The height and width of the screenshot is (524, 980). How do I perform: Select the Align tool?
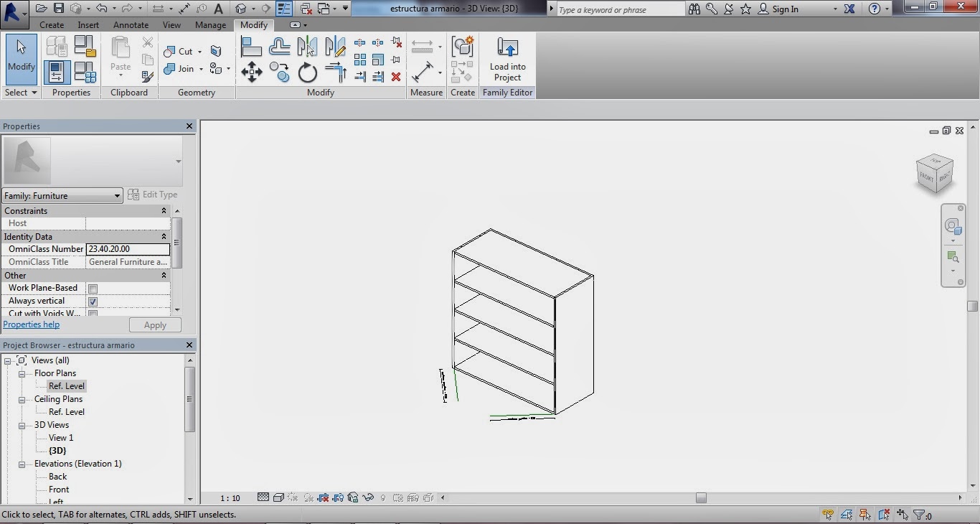pos(252,45)
